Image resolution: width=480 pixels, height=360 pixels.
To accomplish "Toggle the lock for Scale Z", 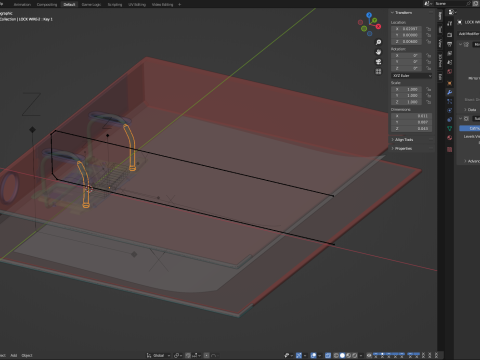I will pyautogui.click(x=429, y=102).
